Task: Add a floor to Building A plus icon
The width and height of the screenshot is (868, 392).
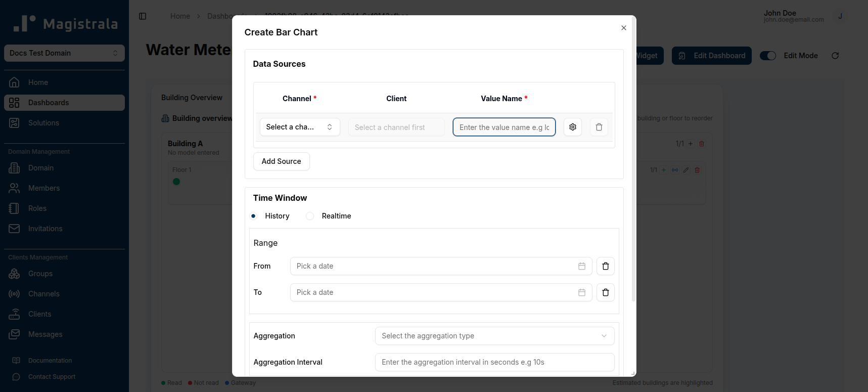Action: click(x=691, y=144)
